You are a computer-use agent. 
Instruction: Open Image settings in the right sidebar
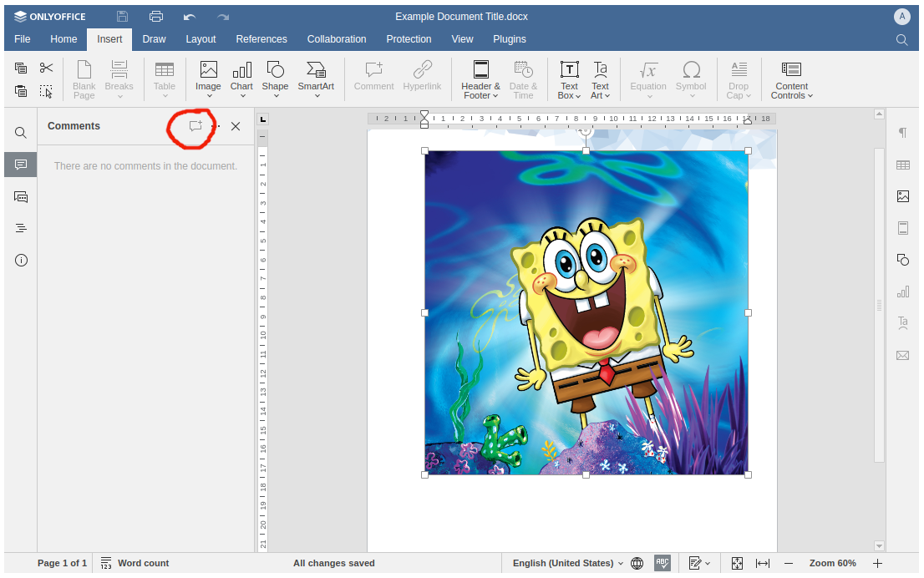[903, 196]
